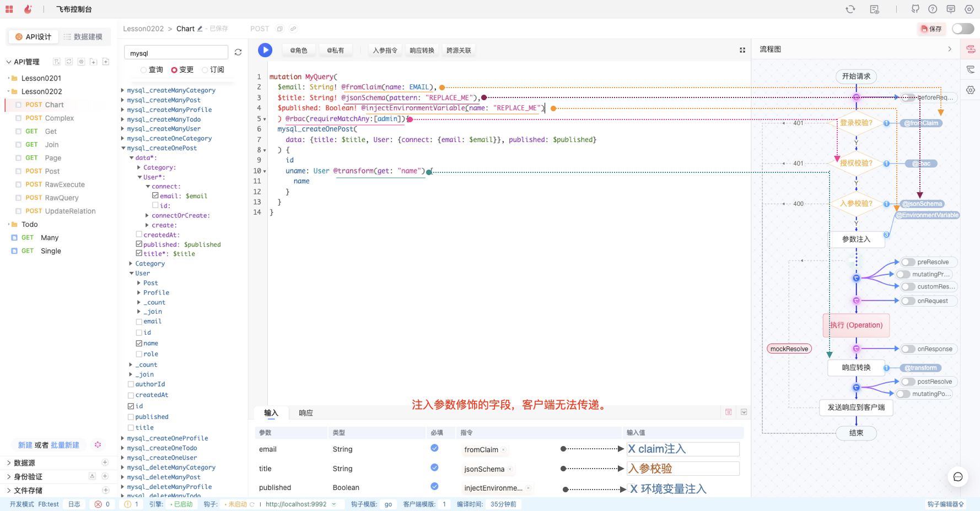Click the GitHub icon in top bar
Screen dimensions: 980x511
click(916, 9)
